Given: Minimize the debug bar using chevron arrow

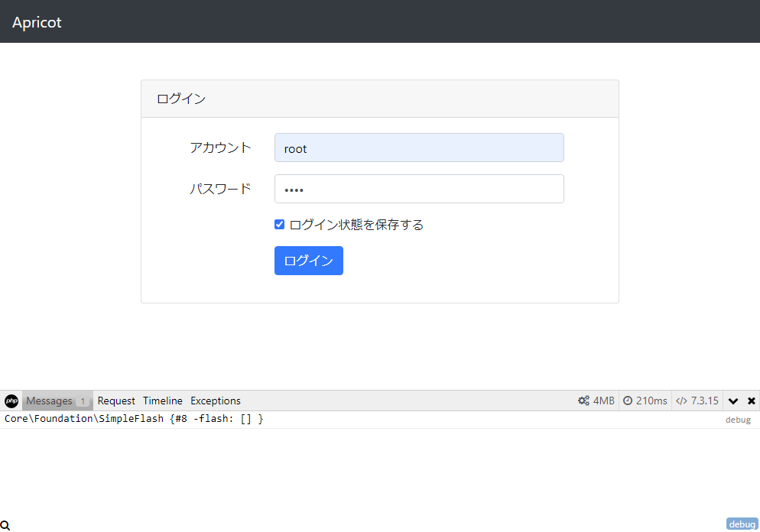Looking at the screenshot, I should pyautogui.click(x=733, y=401).
